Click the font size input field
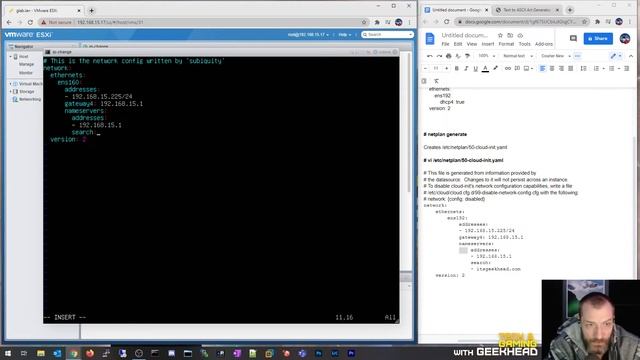640x360 pixels. point(436,69)
